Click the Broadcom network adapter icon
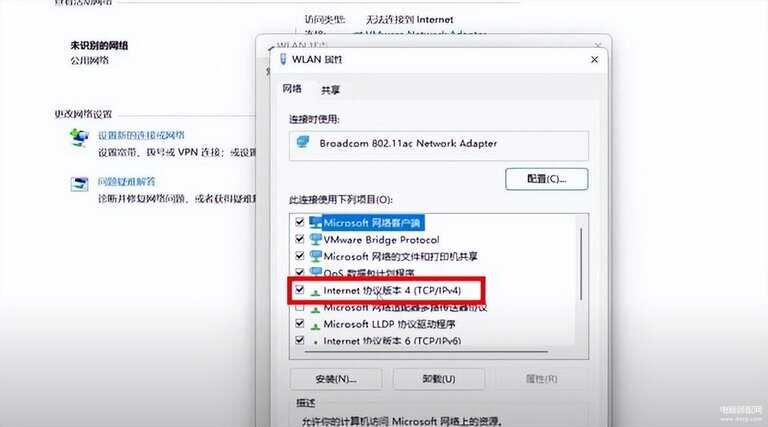 [x=303, y=142]
